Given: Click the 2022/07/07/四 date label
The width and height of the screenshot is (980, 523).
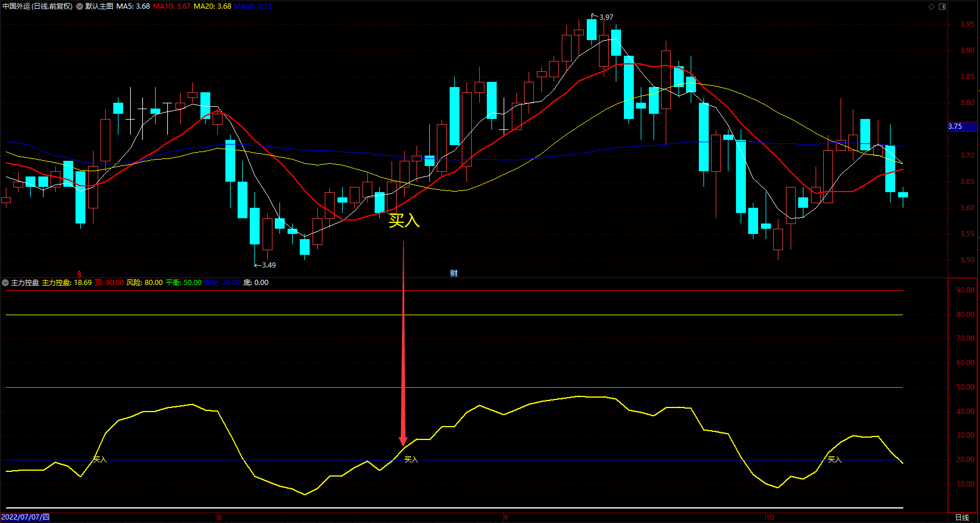Looking at the screenshot, I should pos(26,517).
